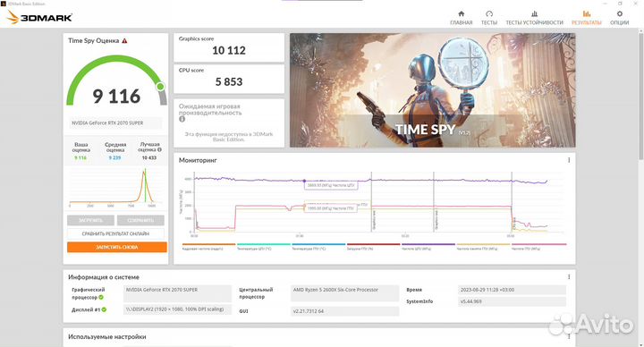The height and width of the screenshot is (347, 644).
Task: Click the 3DMark logo in the header
Action: (x=40, y=17)
